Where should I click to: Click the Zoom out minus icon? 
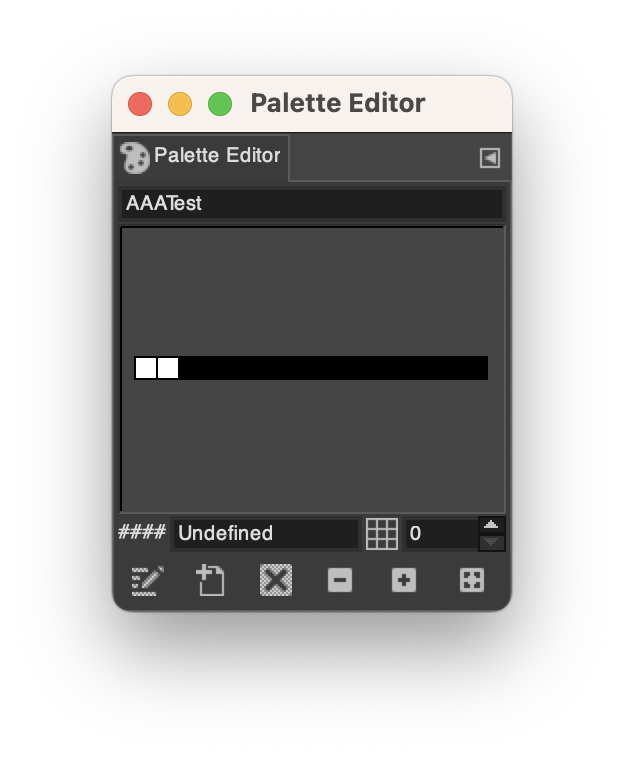340,580
